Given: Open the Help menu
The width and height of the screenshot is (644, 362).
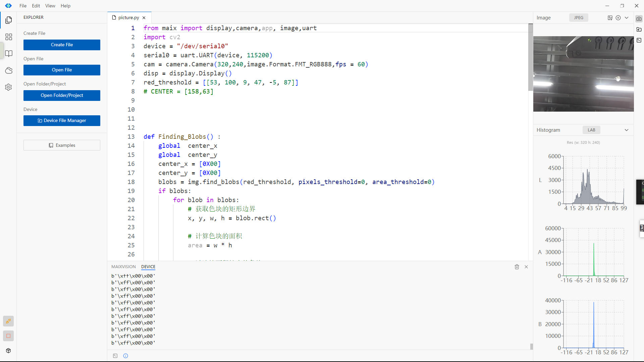Looking at the screenshot, I should [65, 6].
